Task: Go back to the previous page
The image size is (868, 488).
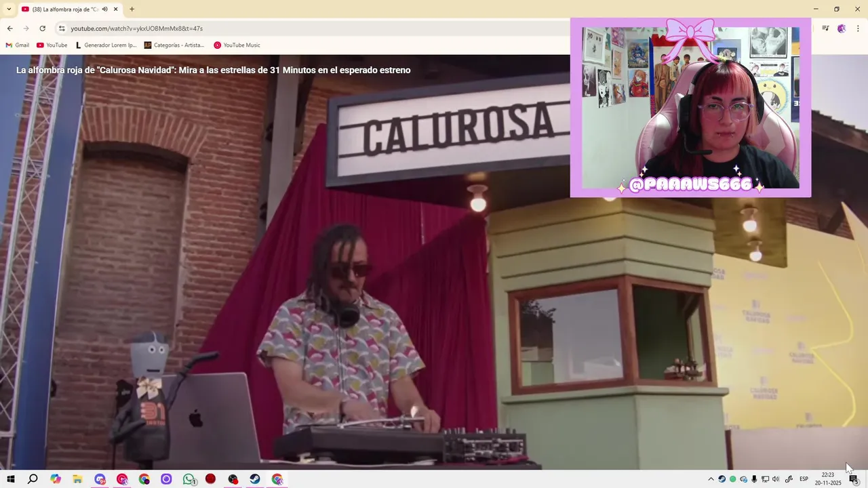Action: pyautogui.click(x=9, y=28)
